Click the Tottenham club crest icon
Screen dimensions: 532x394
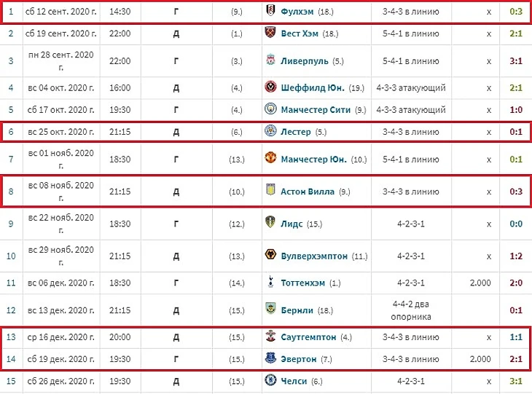270,283
